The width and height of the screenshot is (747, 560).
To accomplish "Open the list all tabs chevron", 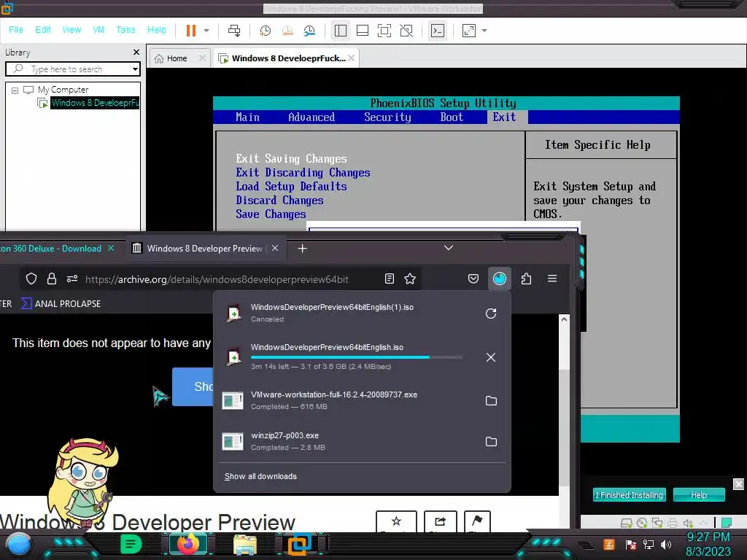I will tap(449, 248).
